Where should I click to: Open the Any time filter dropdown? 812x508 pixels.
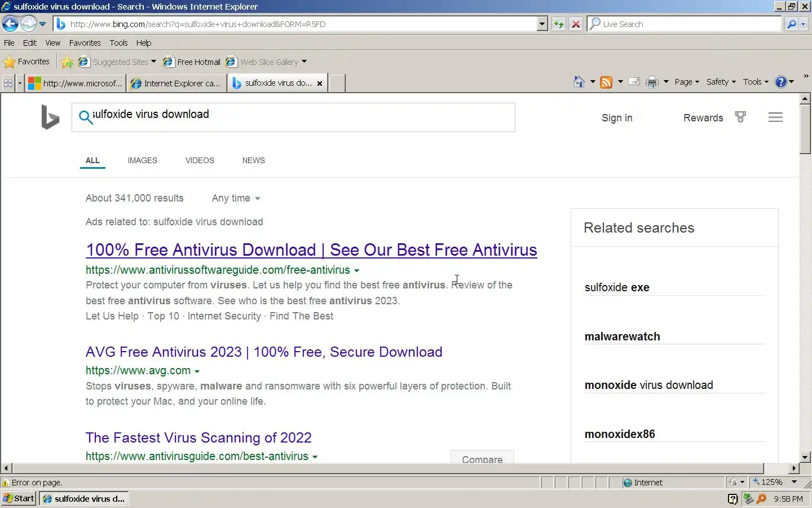pyautogui.click(x=236, y=198)
